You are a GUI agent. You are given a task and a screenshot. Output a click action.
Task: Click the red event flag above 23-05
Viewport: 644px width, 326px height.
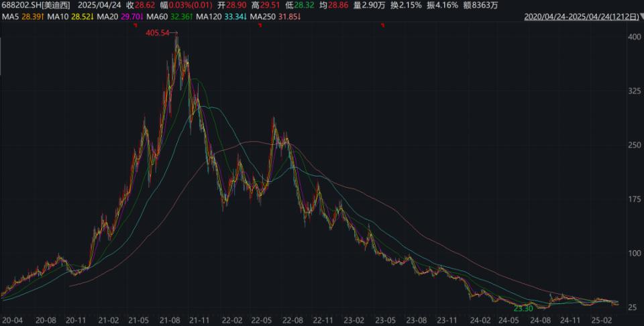point(383,25)
